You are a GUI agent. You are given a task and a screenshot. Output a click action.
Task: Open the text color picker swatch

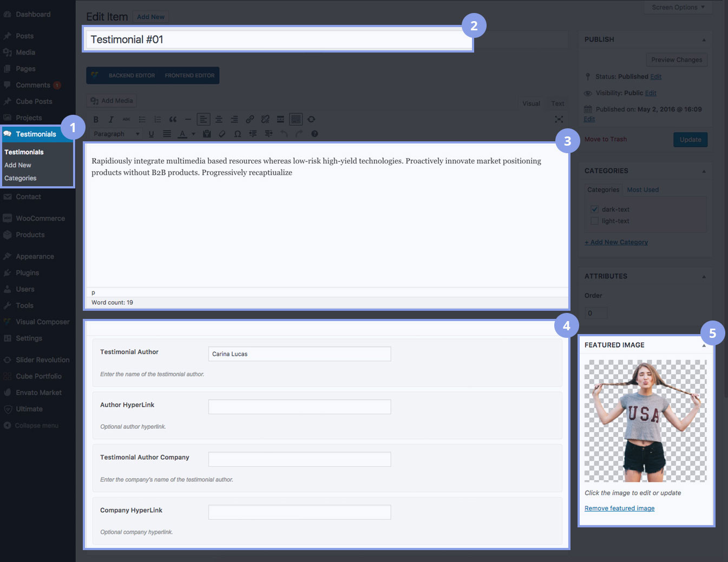point(182,134)
